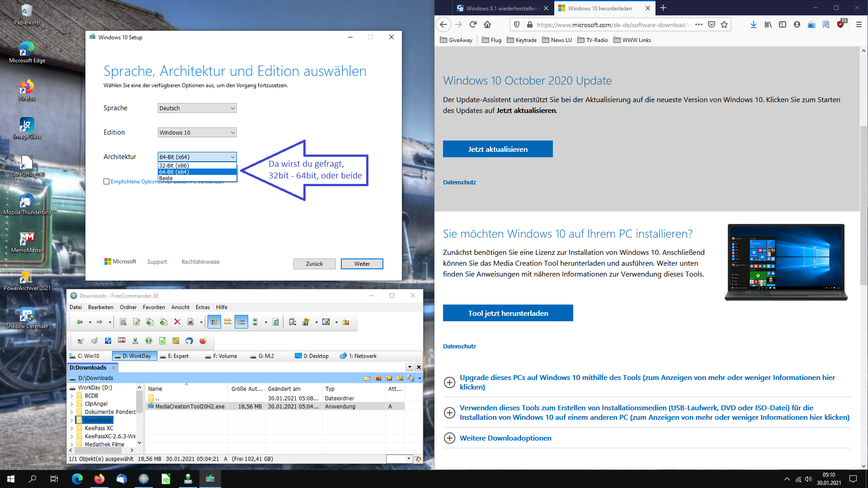Click the Firefox downloads arrow icon
The height and width of the screenshot is (488, 868).
coord(753,25)
